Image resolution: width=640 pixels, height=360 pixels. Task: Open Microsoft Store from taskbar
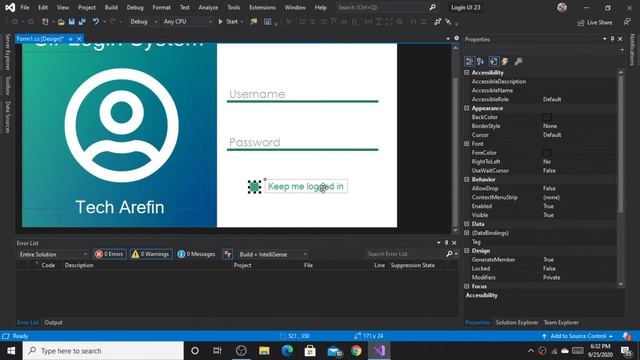(x=310, y=351)
